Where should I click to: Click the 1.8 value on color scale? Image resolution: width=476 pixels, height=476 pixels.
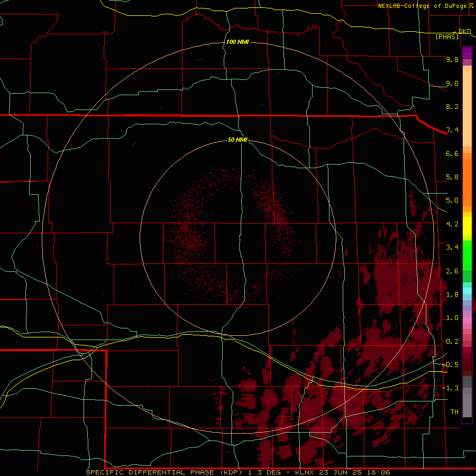coord(452,295)
